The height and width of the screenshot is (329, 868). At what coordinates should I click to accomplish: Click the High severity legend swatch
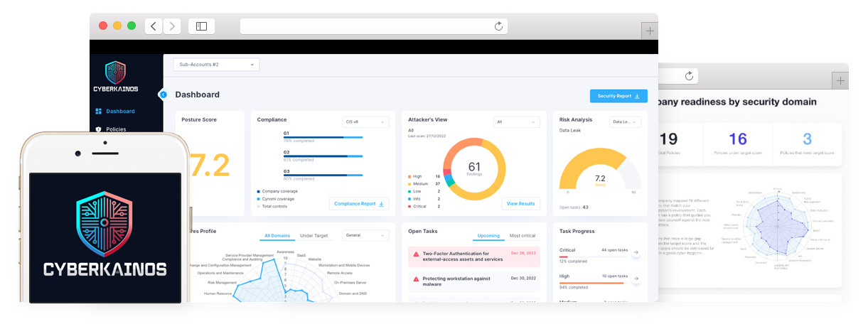(409, 176)
